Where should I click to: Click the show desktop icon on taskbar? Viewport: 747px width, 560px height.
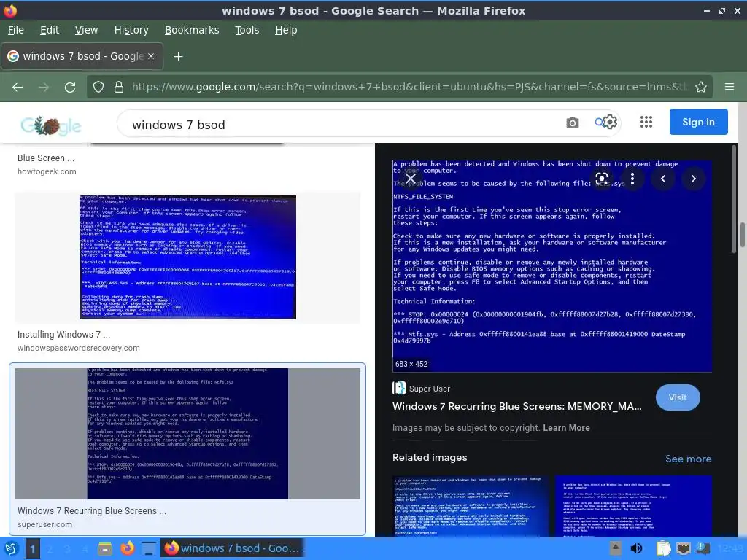[149, 548]
